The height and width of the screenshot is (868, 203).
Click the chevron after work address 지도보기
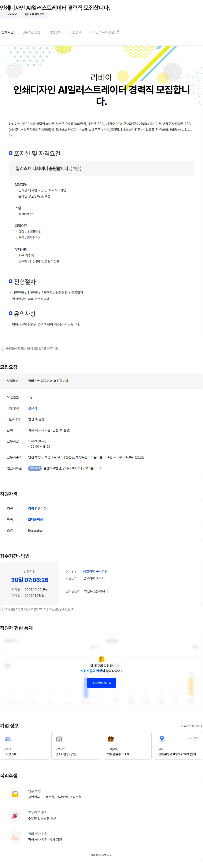click(147, 457)
